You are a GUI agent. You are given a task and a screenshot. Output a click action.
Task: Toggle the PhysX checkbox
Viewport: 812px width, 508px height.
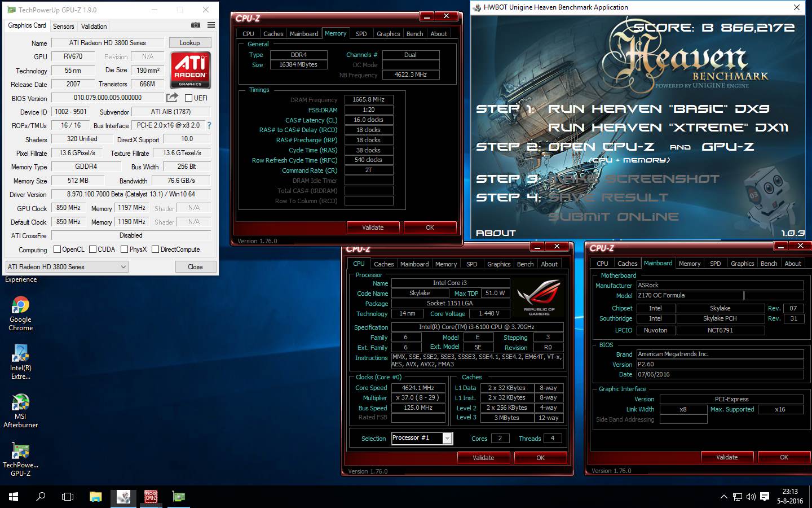125,249
